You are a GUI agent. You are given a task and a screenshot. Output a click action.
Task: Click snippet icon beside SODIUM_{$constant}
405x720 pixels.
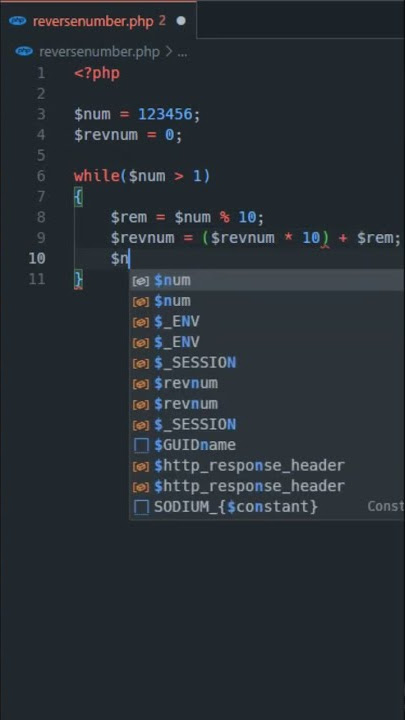point(141,507)
